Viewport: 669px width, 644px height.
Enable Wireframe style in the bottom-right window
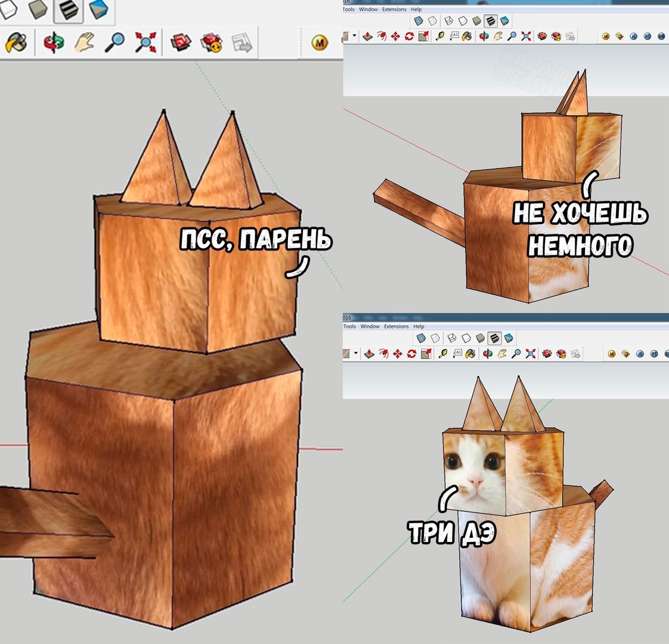coord(451,338)
